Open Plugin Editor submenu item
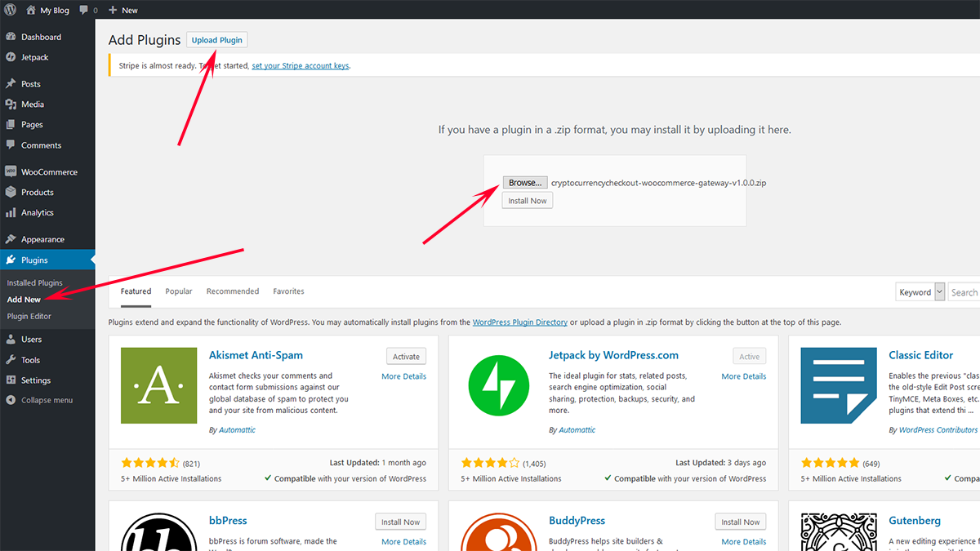This screenshot has width=980, height=551. click(29, 316)
